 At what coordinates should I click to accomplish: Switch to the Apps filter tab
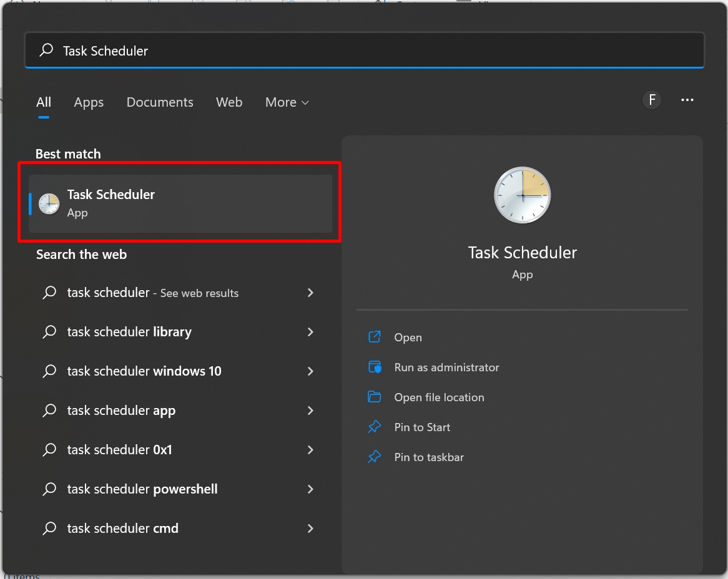point(89,102)
